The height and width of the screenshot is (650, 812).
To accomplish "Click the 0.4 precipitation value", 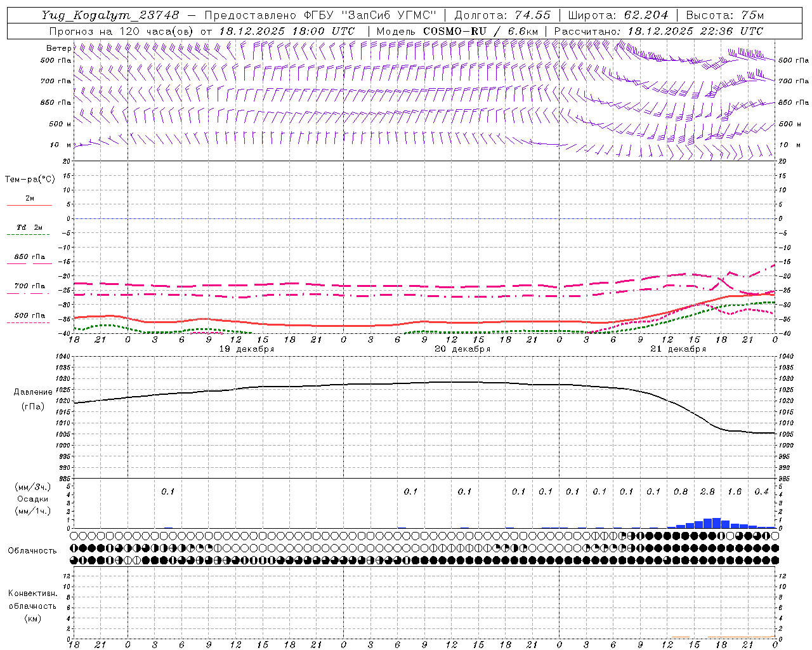I will [761, 491].
